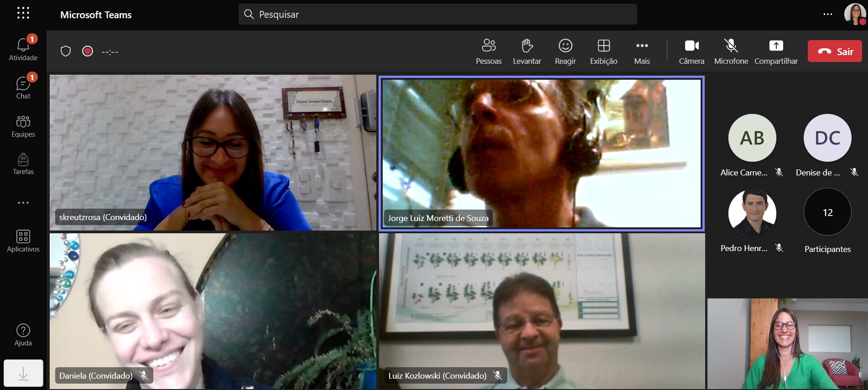
Task: Click the red recording indicator
Action: (88, 51)
